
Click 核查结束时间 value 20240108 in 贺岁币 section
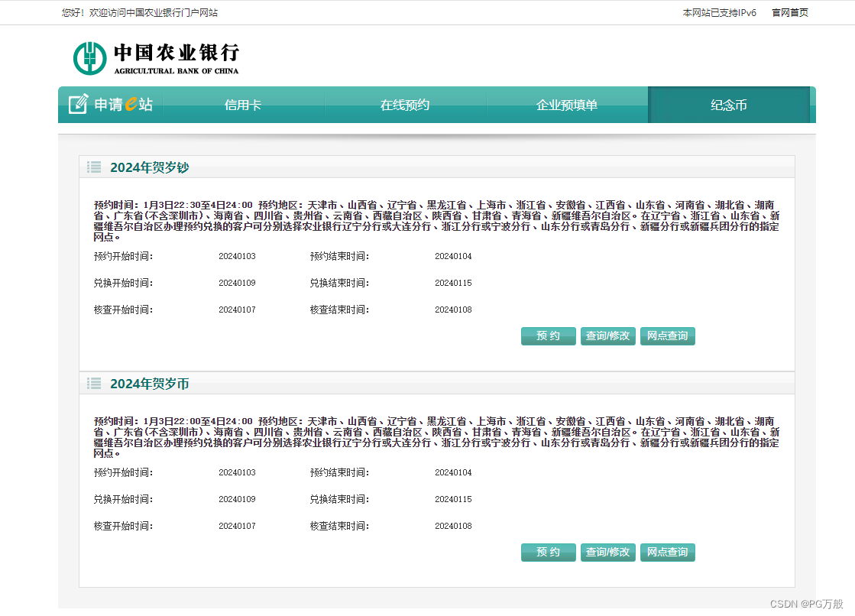(x=453, y=526)
